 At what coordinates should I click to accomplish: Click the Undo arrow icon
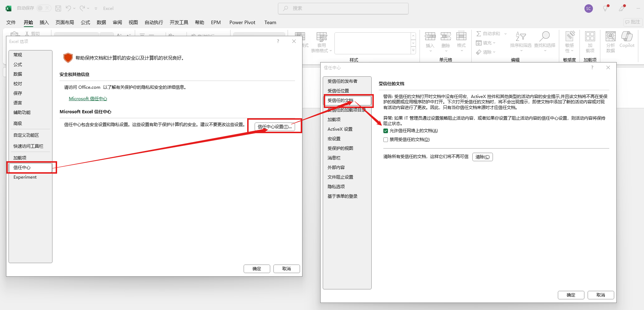tap(68, 8)
